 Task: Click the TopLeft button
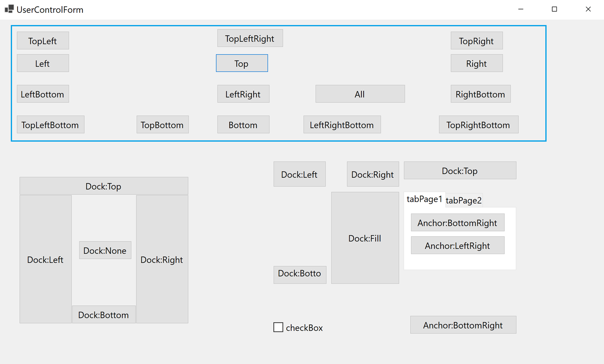coord(42,40)
